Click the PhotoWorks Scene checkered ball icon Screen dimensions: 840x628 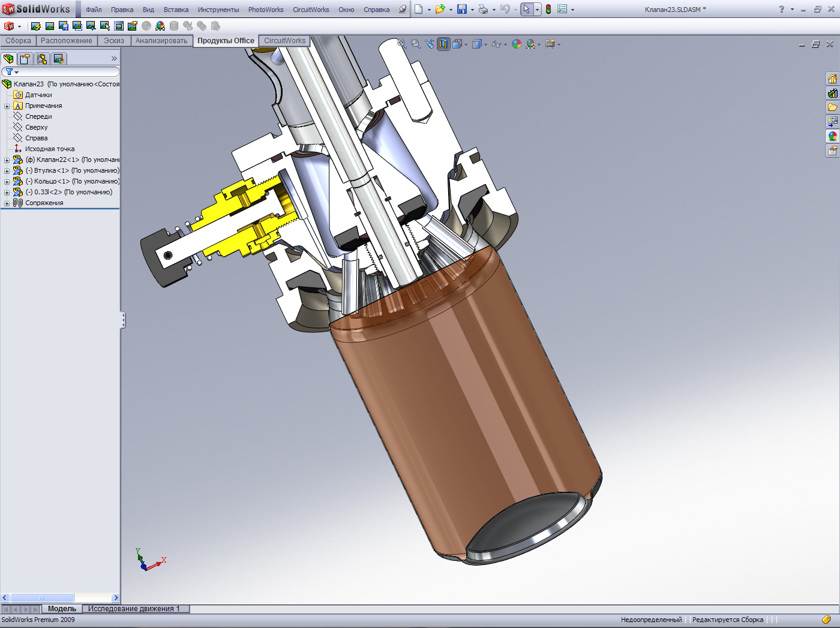pos(160,26)
